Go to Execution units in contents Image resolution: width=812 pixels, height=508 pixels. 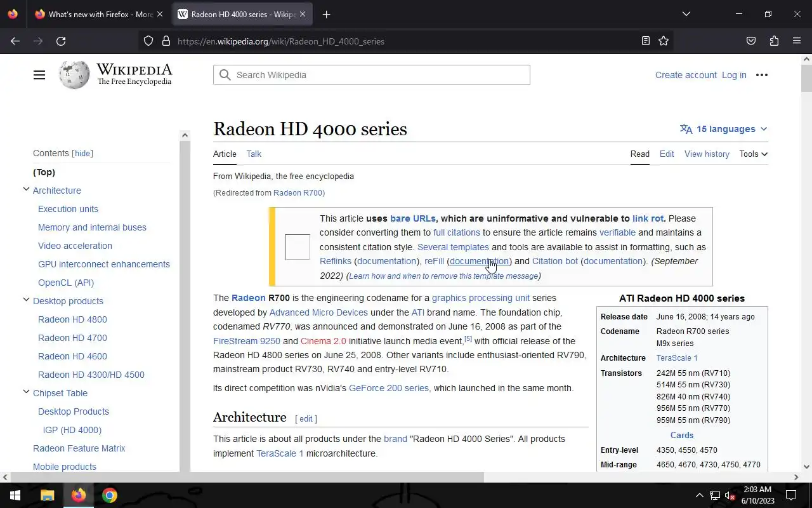coord(68,209)
